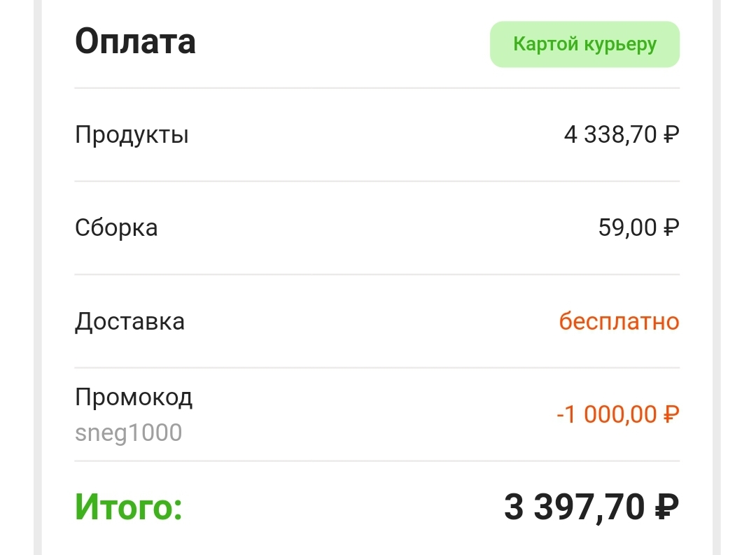Select the Оплата section heading

(x=136, y=41)
